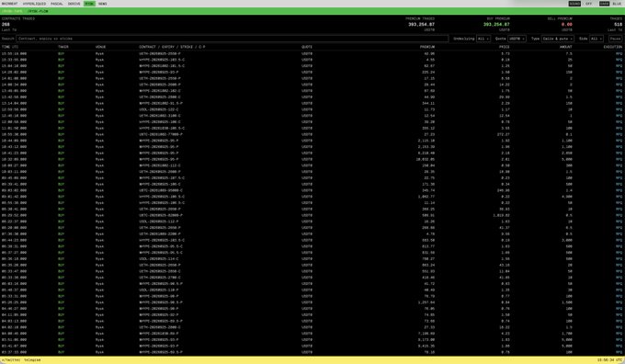Select the RYSK-TAPE sub-tab
The image size is (625, 364).
pos(12,11)
